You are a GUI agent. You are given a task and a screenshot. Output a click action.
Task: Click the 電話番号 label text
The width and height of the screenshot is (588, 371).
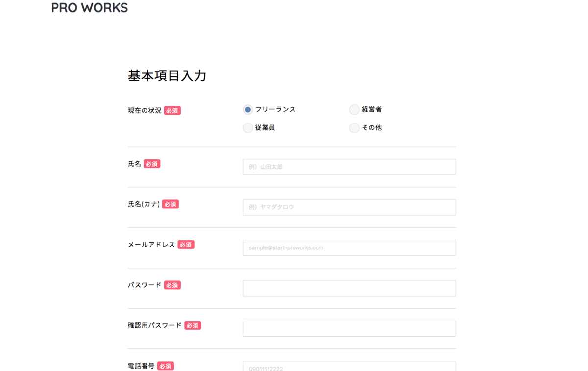point(141,366)
